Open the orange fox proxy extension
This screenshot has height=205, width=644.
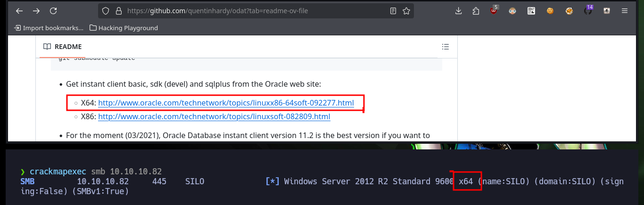click(x=569, y=10)
